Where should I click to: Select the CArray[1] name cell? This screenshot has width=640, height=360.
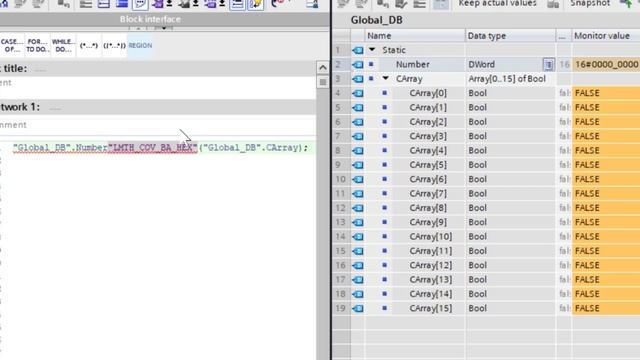(x=428, y=107)
